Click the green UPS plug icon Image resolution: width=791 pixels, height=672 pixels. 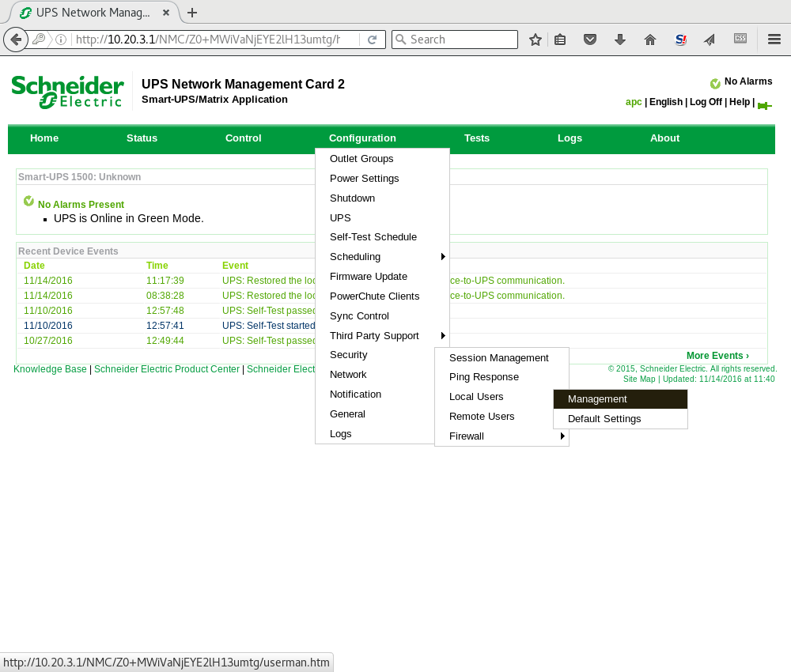pyautogui.click(x=765, y=105)
